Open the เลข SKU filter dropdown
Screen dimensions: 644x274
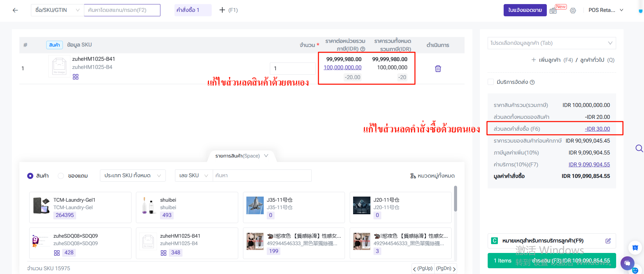coord(194,176)
